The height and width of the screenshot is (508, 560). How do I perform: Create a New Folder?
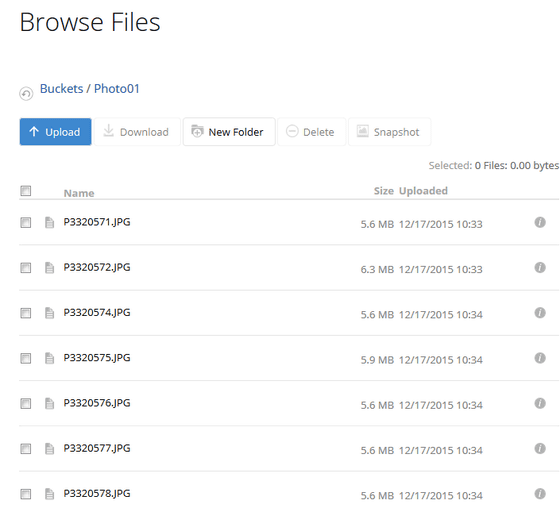pos(229,132)
